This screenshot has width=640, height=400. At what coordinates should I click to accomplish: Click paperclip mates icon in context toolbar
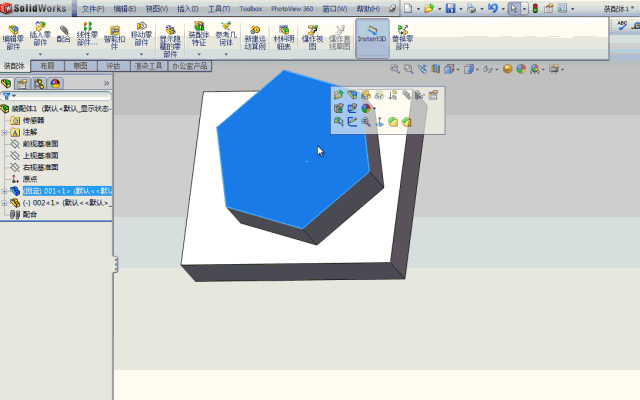coord(406,95)
